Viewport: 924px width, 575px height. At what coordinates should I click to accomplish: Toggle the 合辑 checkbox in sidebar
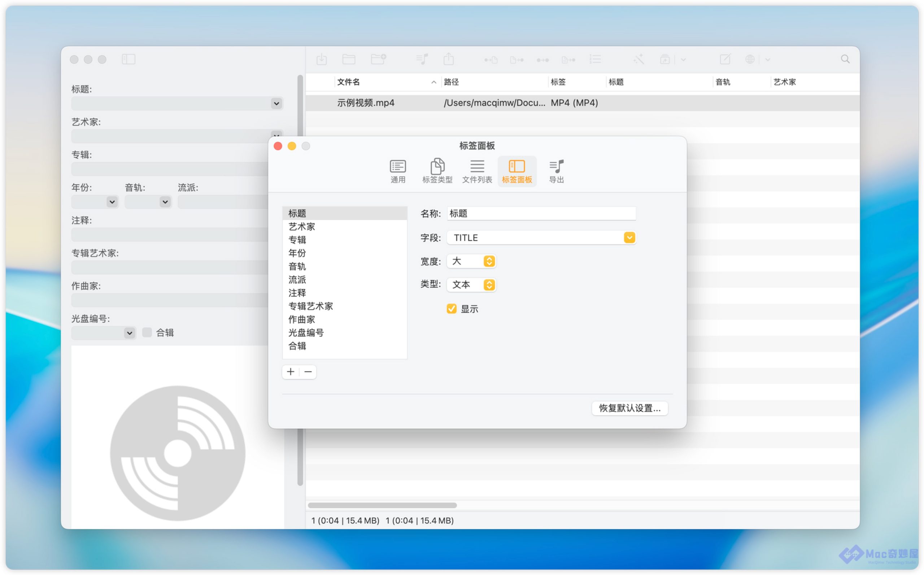[147, 332]
